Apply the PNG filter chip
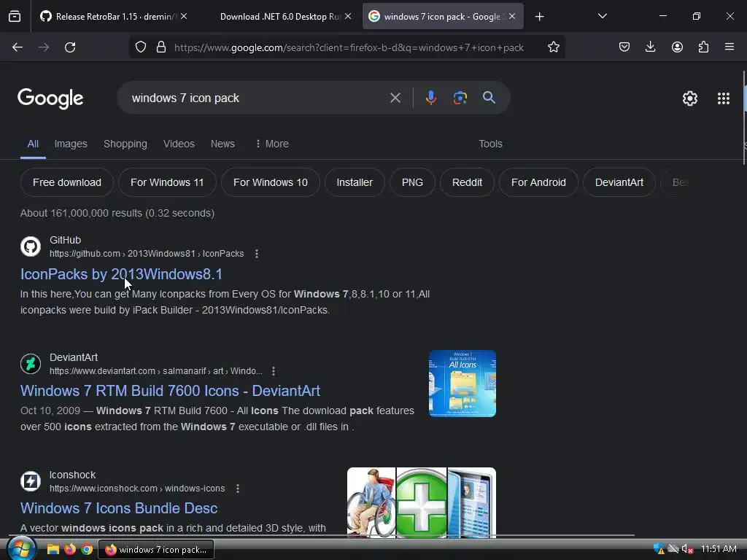Screen dimensions: 747x560 413,182
